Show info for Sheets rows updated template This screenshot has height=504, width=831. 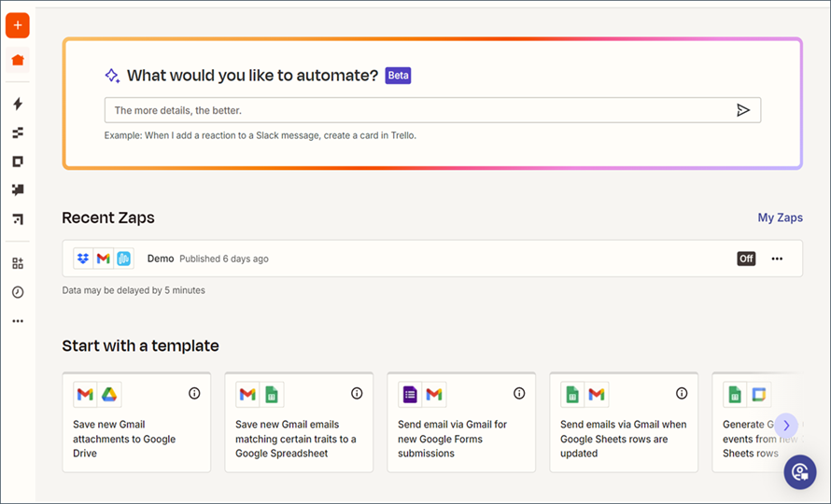[682, 394]
